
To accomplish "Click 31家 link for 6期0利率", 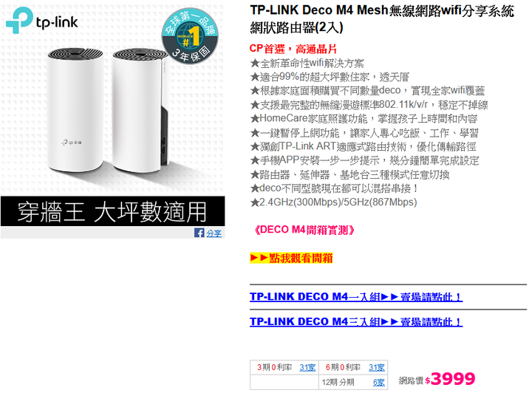I will (377, 367).
